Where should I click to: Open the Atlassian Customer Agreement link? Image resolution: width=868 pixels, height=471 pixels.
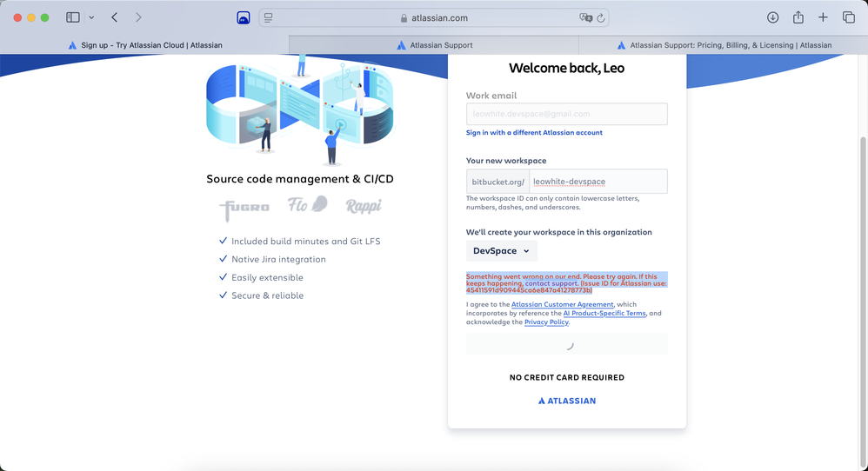(563, 305)
